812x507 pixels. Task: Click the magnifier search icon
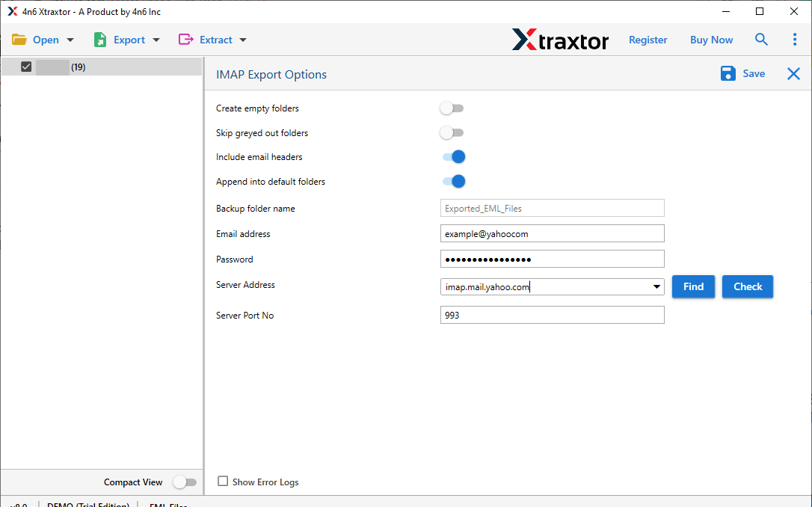761,40
